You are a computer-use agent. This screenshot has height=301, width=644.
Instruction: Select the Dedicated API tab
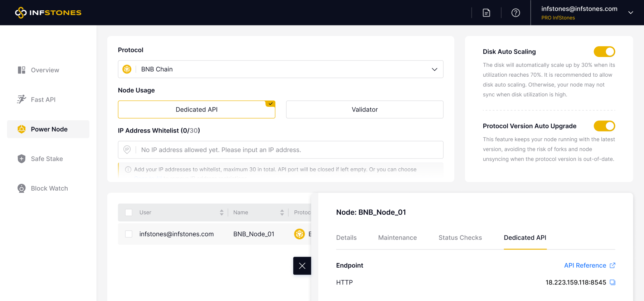pyautogui.click(x=525, y=238)
